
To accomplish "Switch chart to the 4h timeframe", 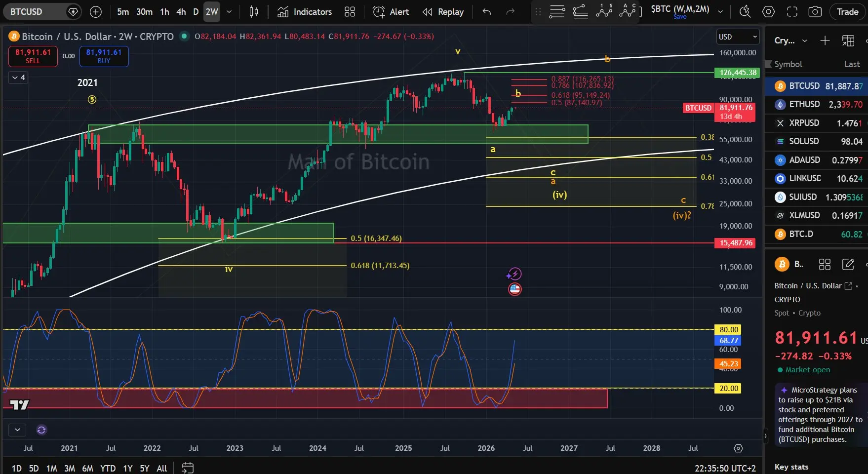I will [x=181, y=12].
